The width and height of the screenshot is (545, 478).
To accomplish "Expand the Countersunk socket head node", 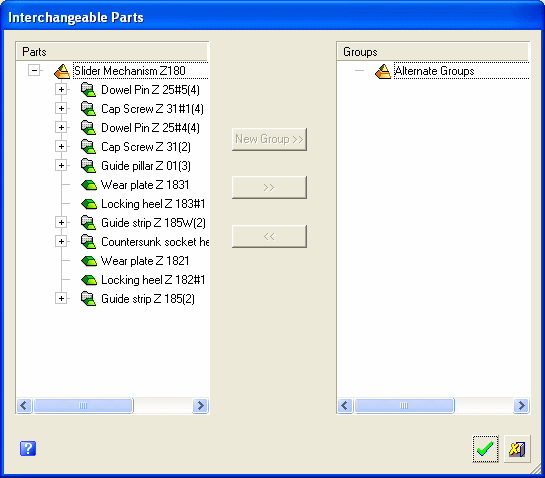I will tap(61, 241).
